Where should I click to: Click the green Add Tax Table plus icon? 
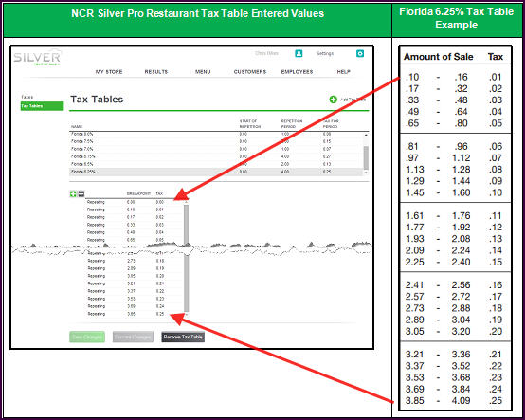pos(333,100)
